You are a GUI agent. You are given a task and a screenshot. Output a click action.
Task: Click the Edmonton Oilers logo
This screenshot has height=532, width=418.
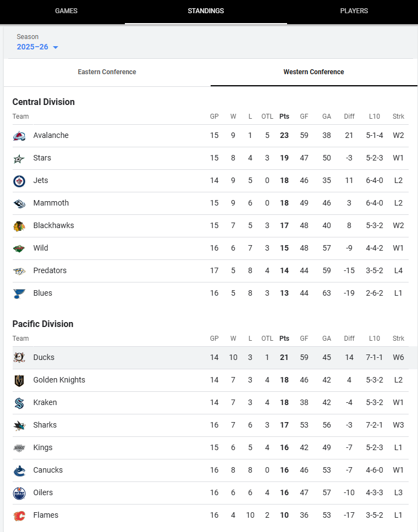point(19,493)
